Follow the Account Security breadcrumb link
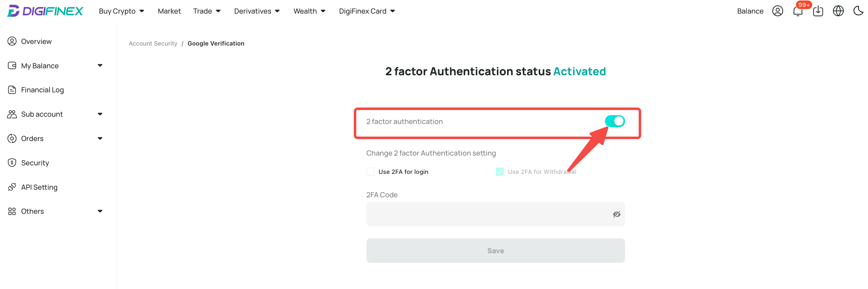This screenshot has height=289, width=868. pos(153,43)
